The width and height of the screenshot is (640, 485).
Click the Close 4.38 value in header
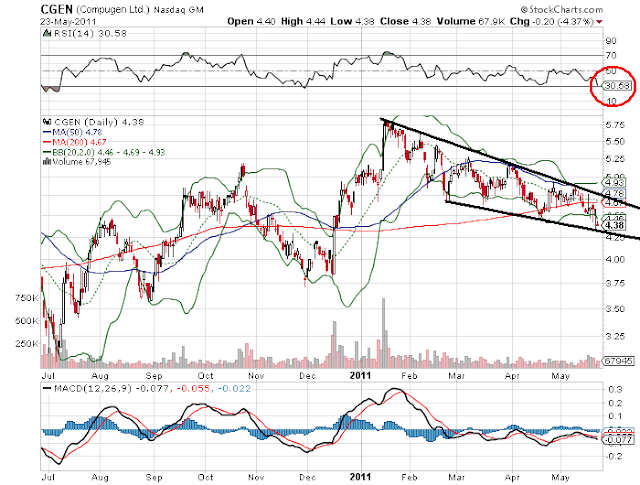405,21
